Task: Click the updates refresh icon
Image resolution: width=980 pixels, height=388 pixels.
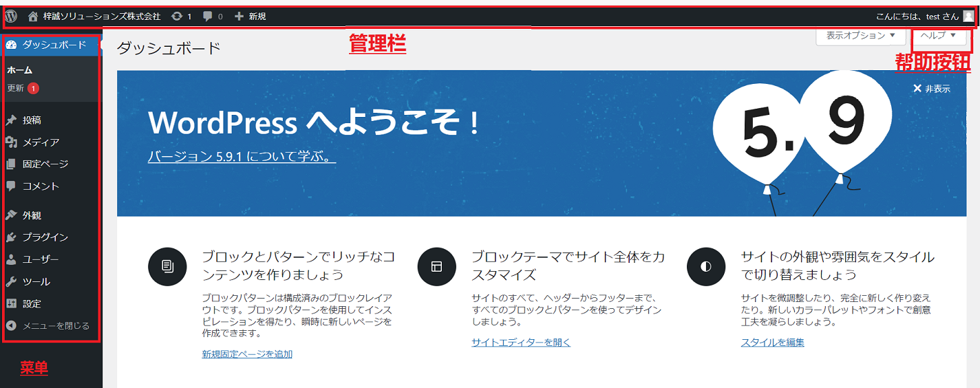Action: (x=177, y=16)
